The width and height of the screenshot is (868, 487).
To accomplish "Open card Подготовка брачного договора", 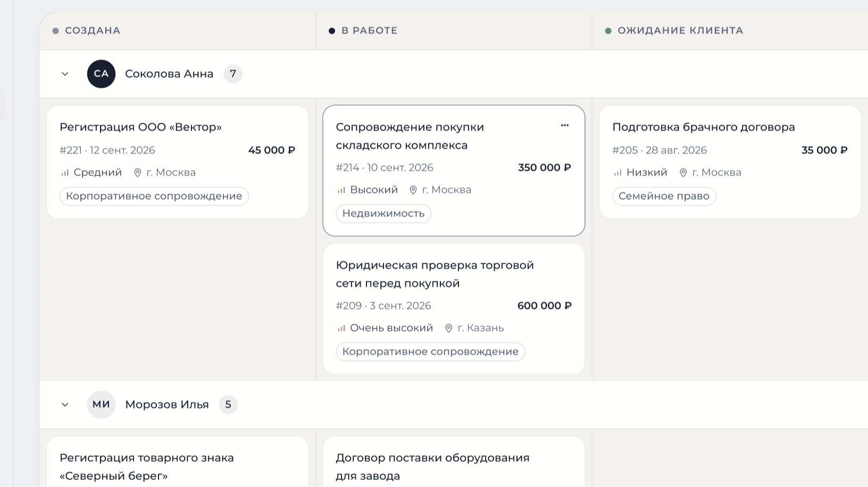I will click(730, 162).
